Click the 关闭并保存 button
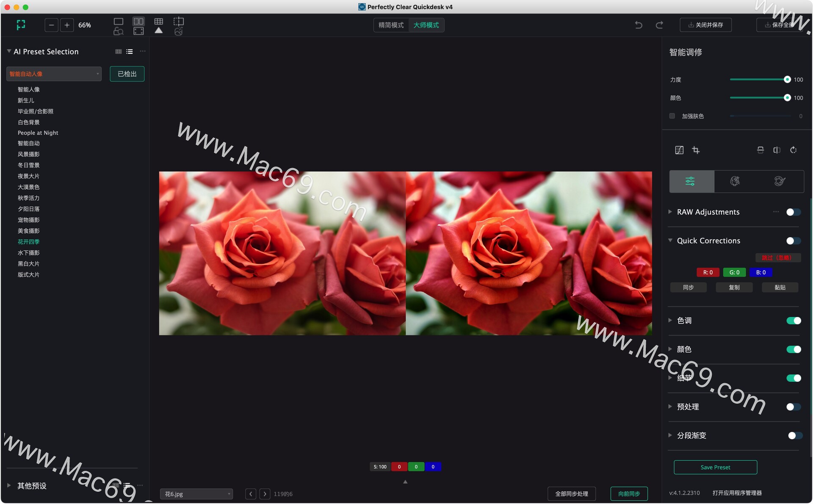 click(705, 25)
